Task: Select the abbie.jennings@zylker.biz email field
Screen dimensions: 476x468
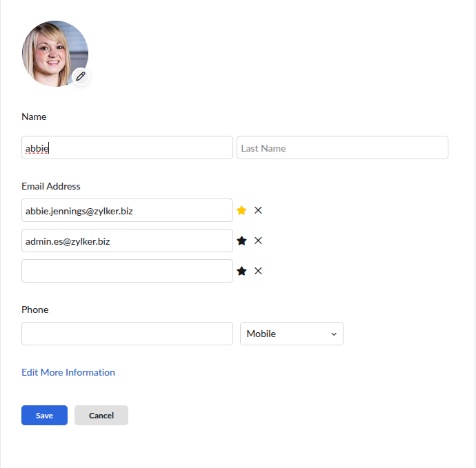Action: coord(127,210)
